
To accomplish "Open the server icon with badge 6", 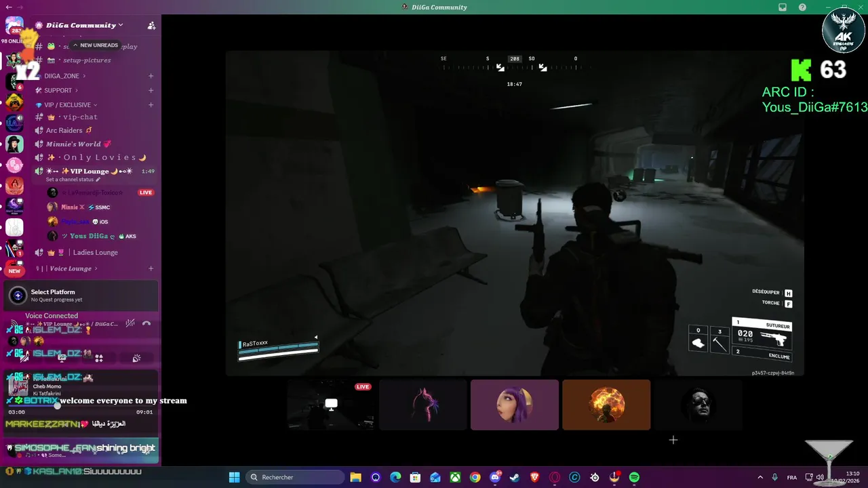I will 14,81.
